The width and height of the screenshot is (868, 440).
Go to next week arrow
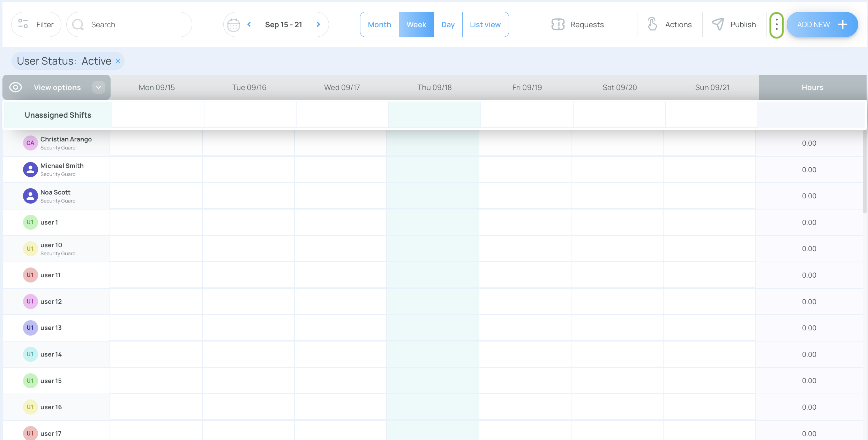[318, 24]
